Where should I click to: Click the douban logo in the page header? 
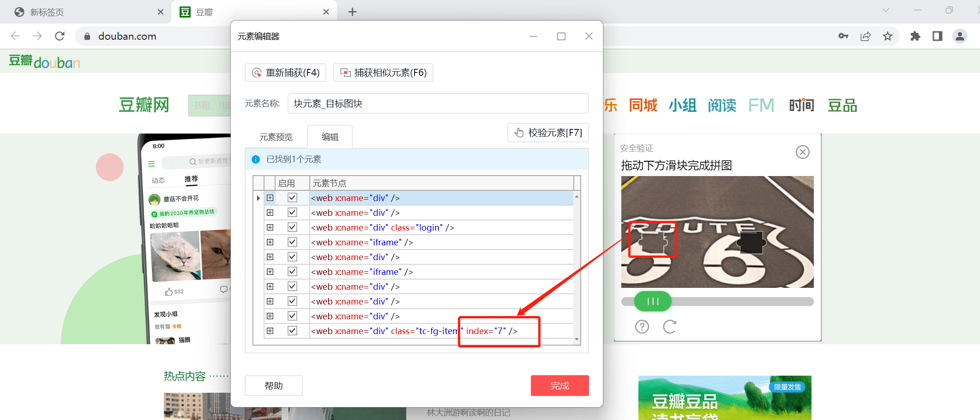click(x=44, y=61)
